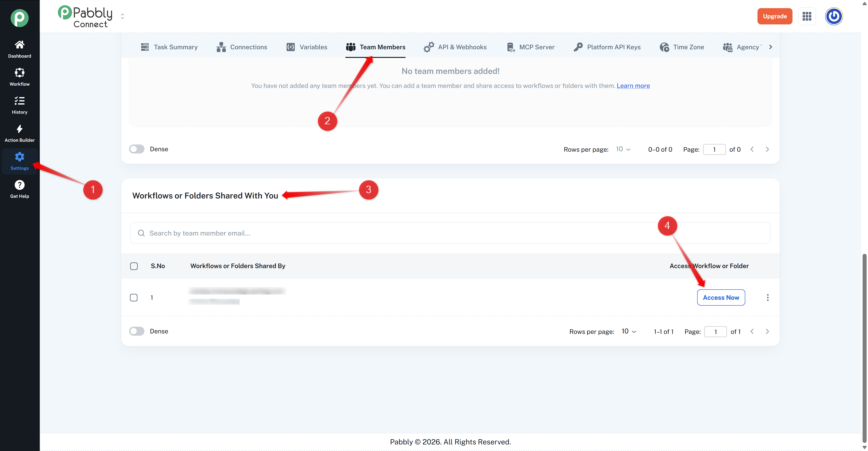Open the apps grid icon
Image resolution: width=868 pixels, height=451 pixels.
click(807, 16)
